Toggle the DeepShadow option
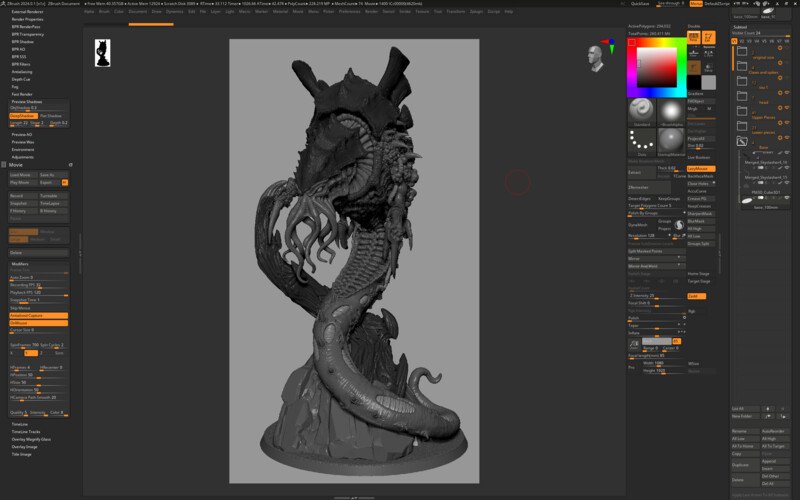 23,116
